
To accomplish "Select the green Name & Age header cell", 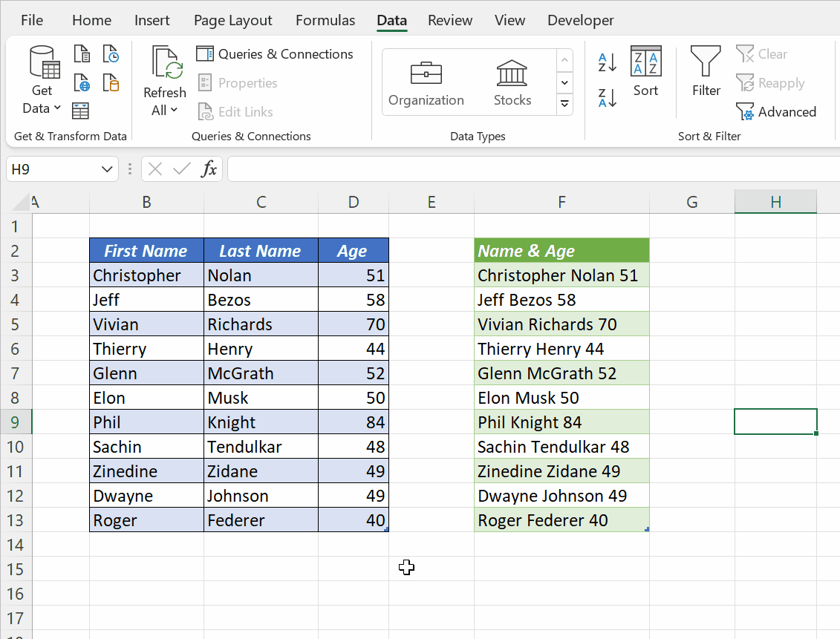I will coord(561,250).
